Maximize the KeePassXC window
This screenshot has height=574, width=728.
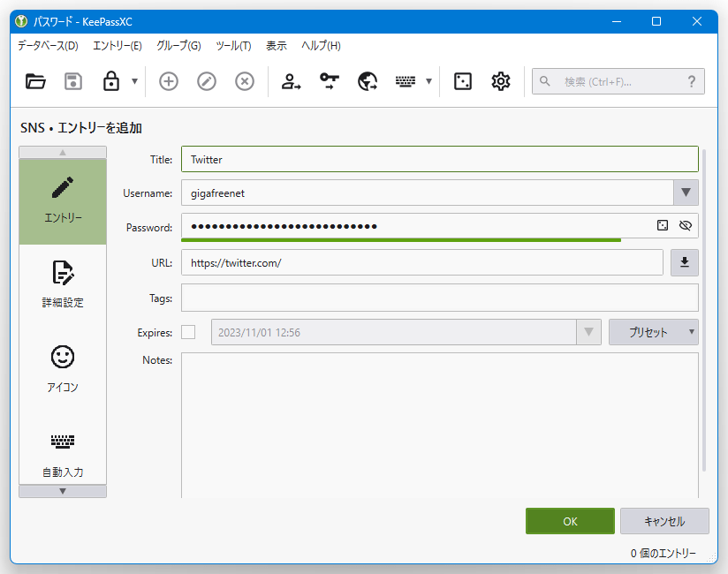[x=656, y=21]
